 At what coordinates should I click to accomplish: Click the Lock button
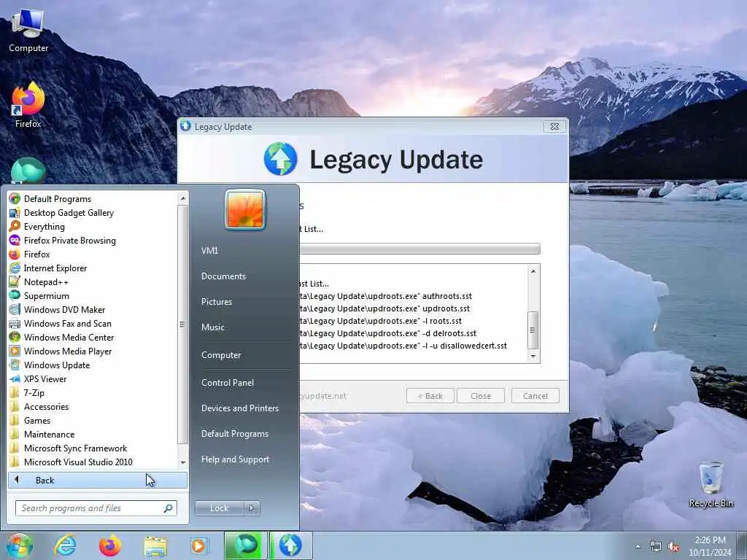click(220, 508)
